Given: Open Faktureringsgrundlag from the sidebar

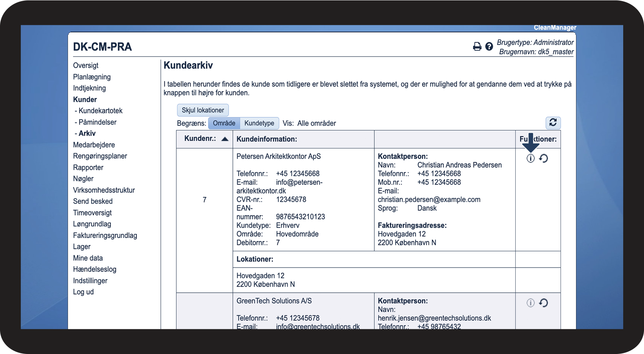Looking at the screenshot, I should coord(105,236).
